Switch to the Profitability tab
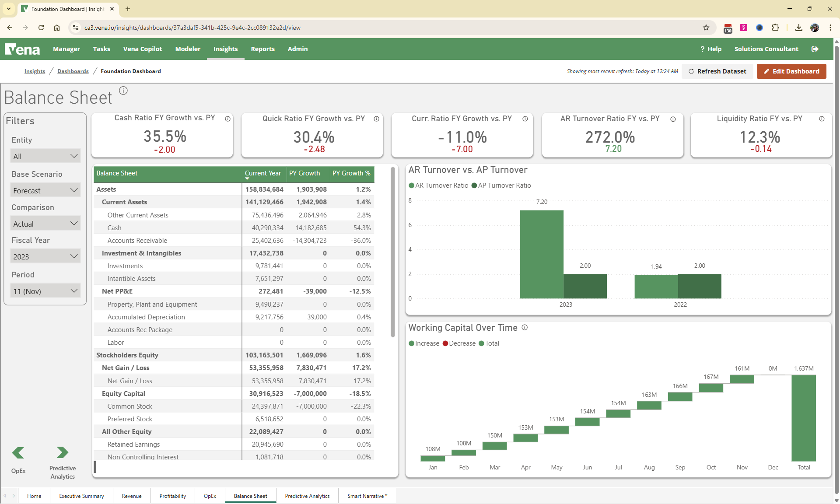This screenshot has height=504, width=840. (x=172, y=496)
